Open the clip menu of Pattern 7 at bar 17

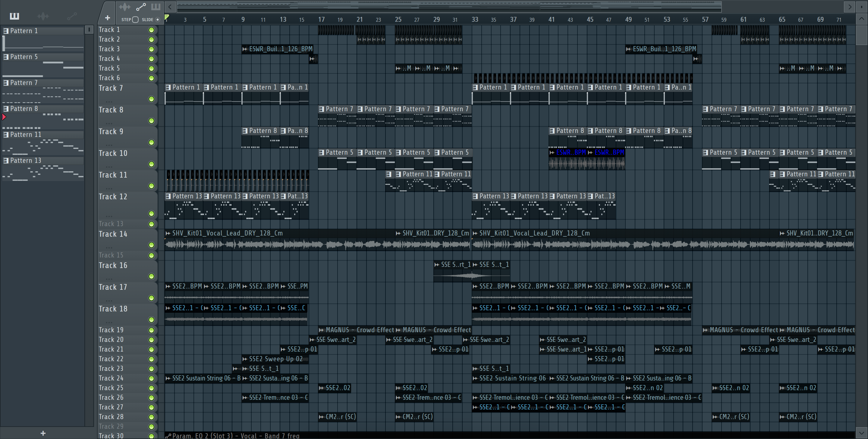(x=322, y=109)
